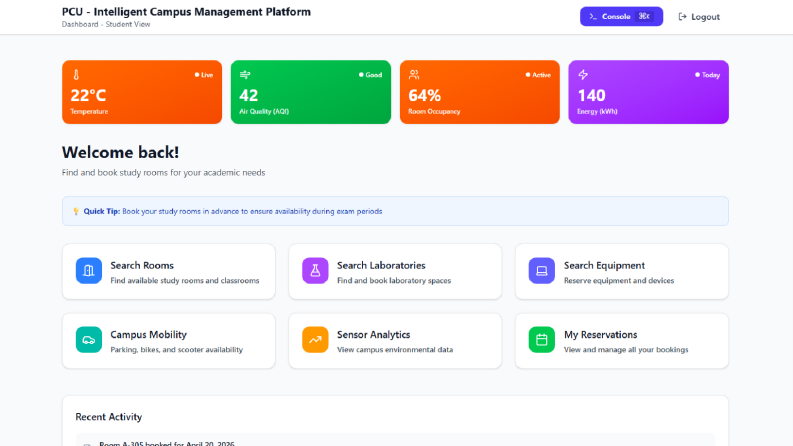
Task: Click the laptop icon for Search Equipment
Action: pos(542,271)
